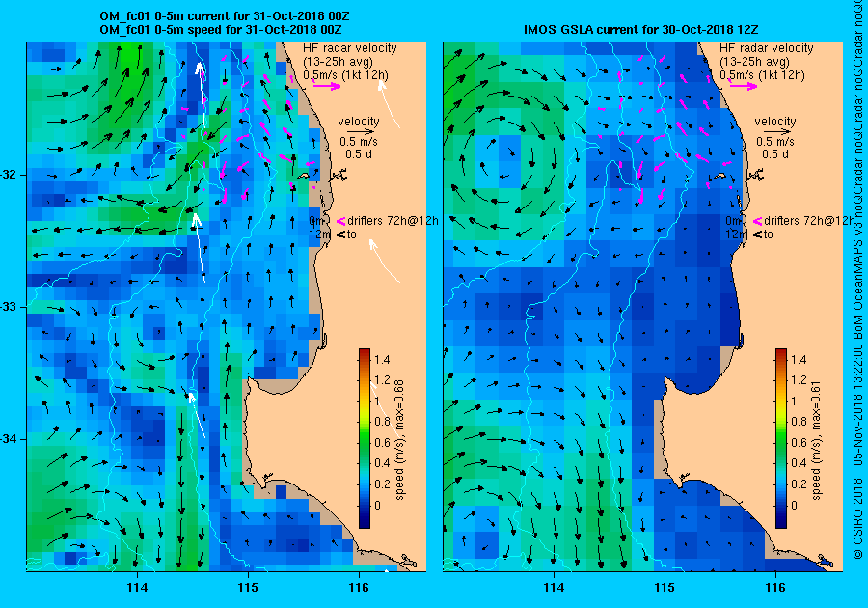Click the 'velocity' legend label in left map
This screenshot has height=608, width=868.
(x=359, y=122)
